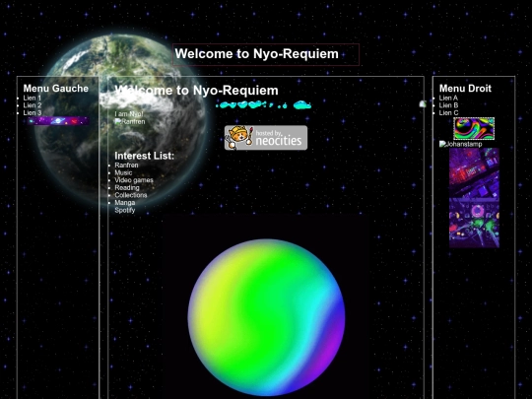Click the Manga list item
532x399 pixels.
(x=124, y=203)
